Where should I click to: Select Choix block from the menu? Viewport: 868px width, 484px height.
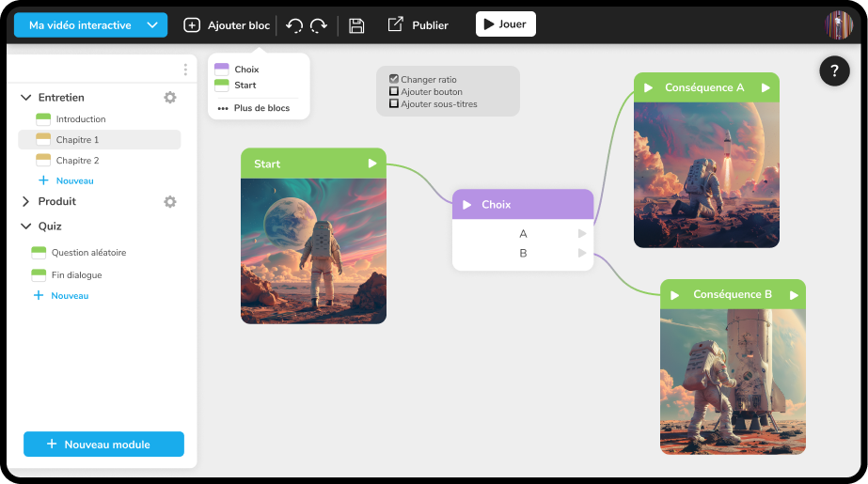245,70
